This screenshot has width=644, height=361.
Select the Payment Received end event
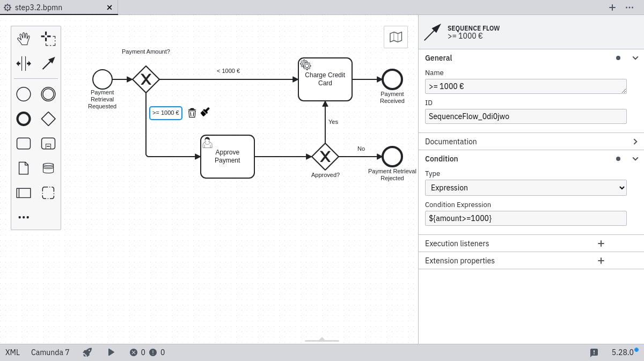[x=392, y=79]
